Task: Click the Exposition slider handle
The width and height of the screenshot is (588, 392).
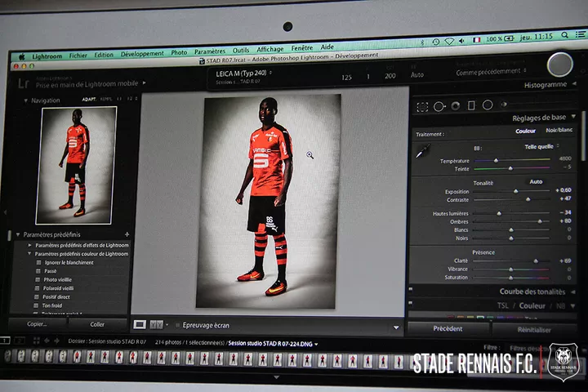Action: [515, 191]
